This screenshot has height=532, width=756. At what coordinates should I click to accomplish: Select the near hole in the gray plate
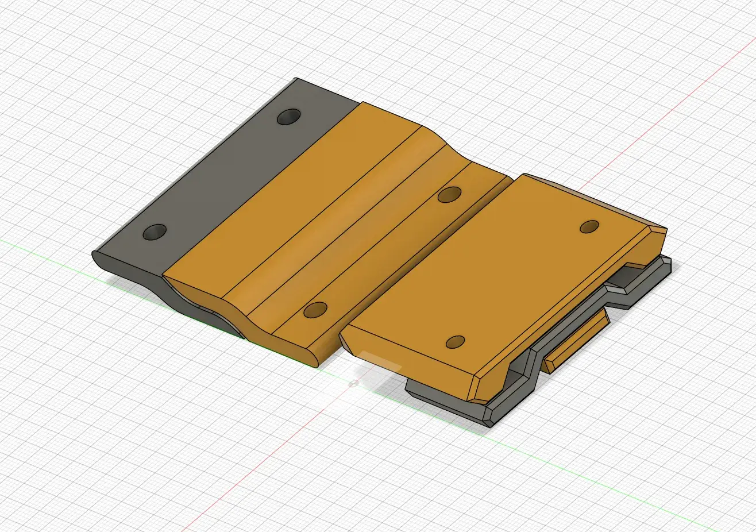click(155, 233)
